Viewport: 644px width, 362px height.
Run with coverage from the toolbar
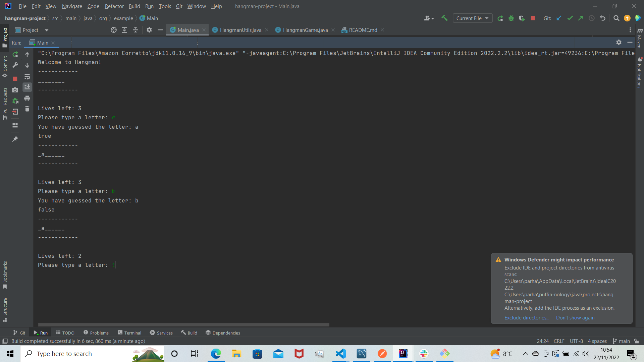pos(522,18)
